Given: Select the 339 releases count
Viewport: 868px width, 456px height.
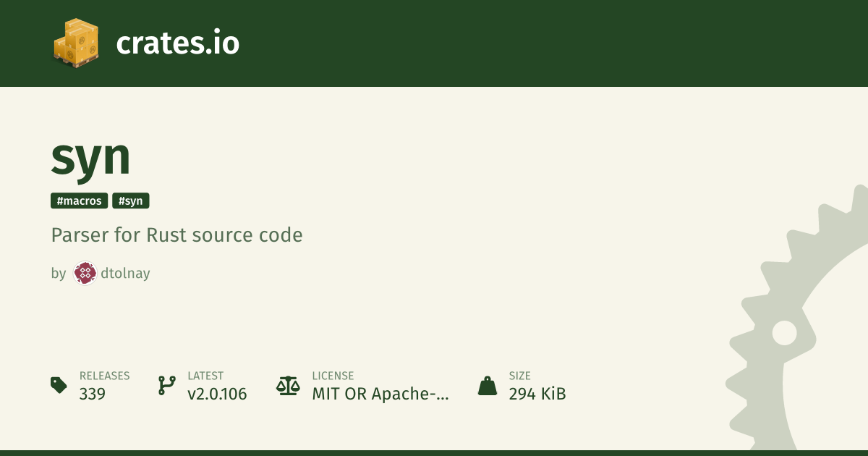Looking at the screenshot, I should 93,394.
